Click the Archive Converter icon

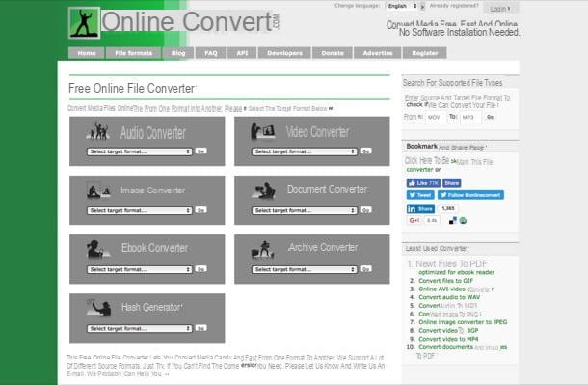tap(263, 249)
